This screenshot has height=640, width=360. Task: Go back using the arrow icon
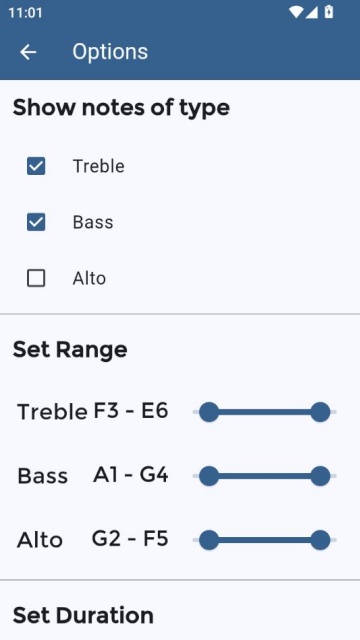point(28,52)
